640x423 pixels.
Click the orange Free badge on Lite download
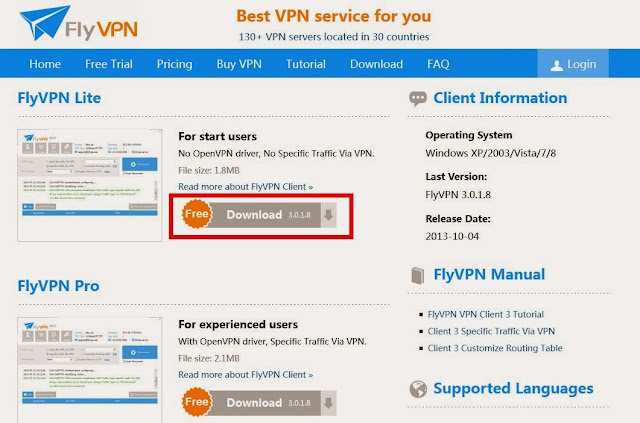tap(197, 214)
